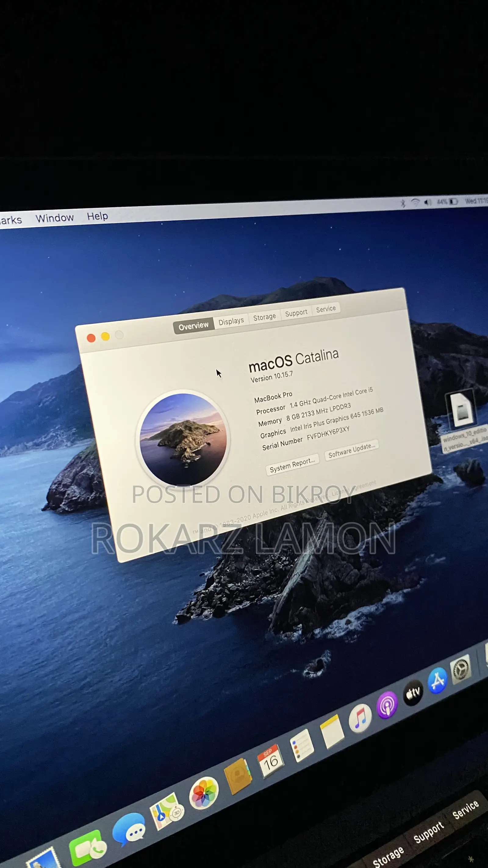Launch Photos from the Dock
488x868 pixels.
(x=204, y=793)
